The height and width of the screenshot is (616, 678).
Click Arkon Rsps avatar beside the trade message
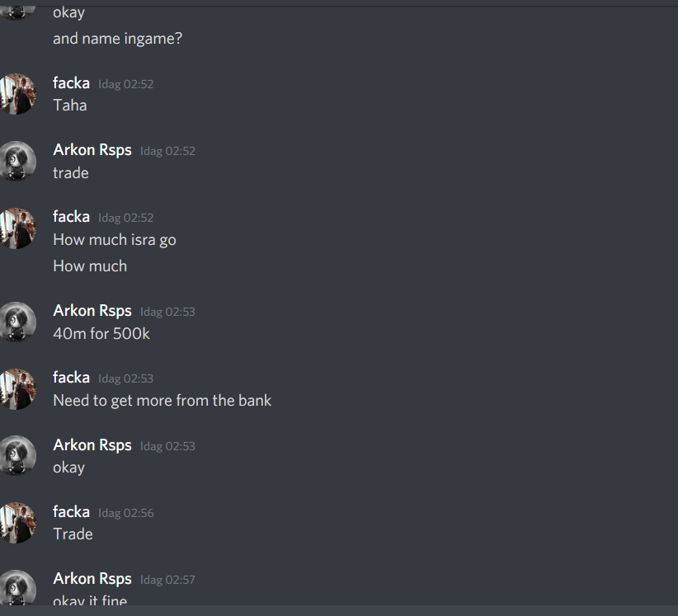coord(16,161)
